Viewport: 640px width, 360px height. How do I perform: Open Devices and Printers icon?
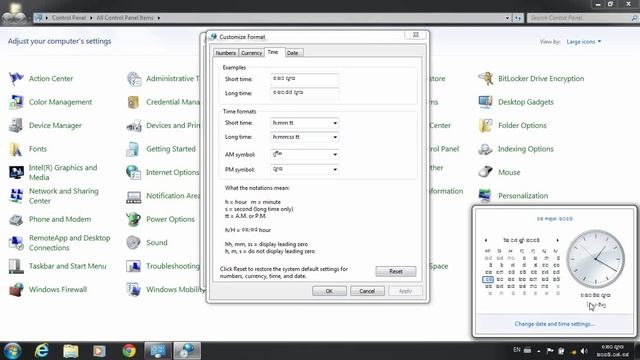click(x=134, y=125)
